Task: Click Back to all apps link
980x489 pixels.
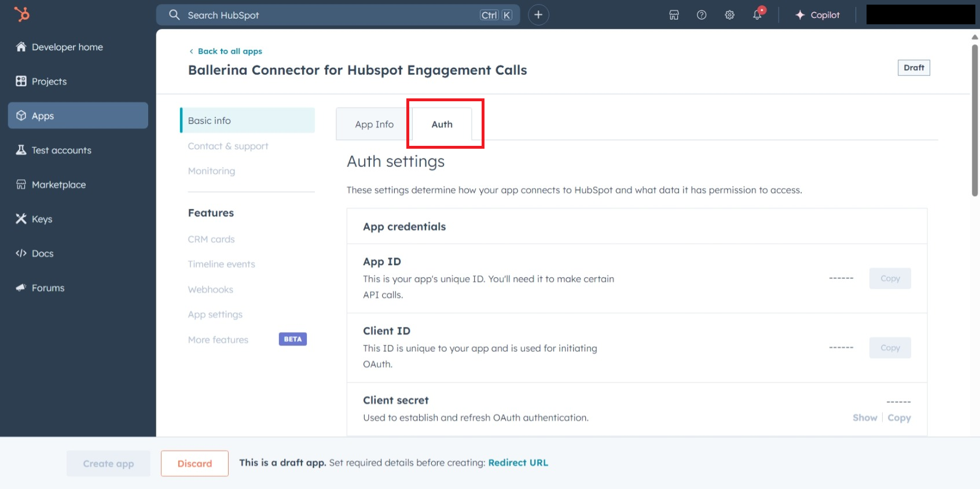Action: [226, 51]
